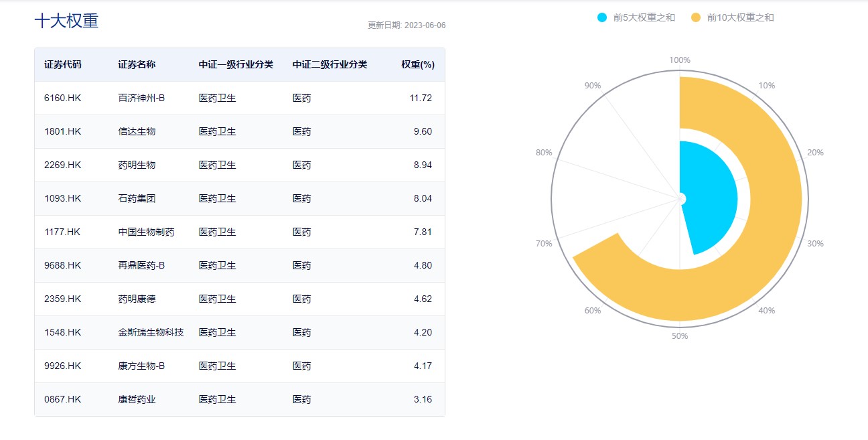Click weight value 9.60
The image size is (868, 440).
point(423,131)
